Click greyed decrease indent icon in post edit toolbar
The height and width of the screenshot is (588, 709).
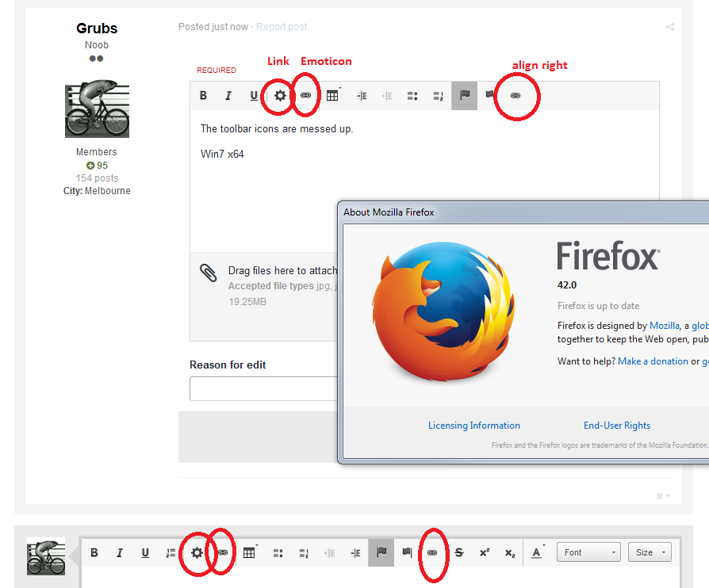tap(387, 96)
